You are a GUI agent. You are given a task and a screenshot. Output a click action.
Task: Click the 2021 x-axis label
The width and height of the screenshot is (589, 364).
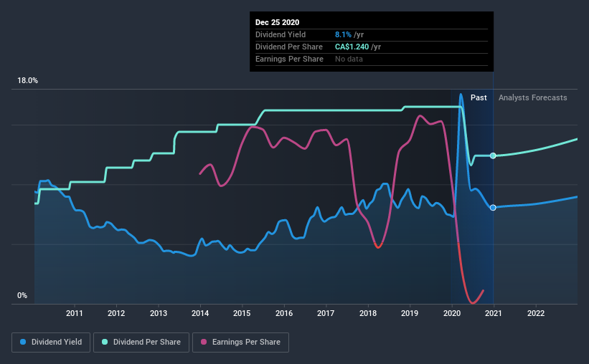pos(493,313)
